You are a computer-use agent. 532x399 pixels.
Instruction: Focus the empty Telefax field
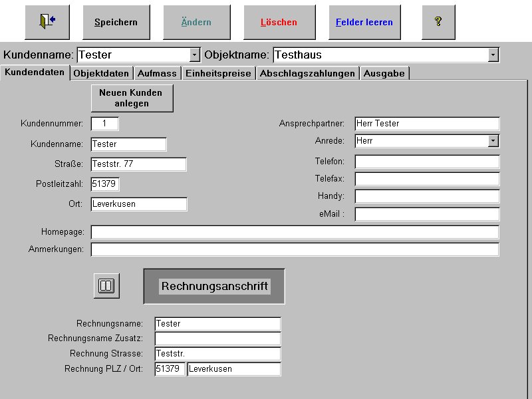coord(427,179)
